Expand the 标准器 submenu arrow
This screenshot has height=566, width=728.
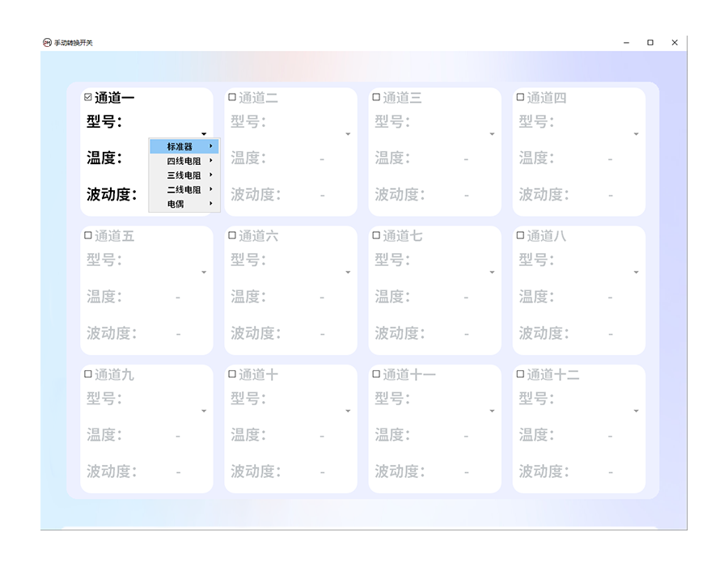[x=210, y=146]
